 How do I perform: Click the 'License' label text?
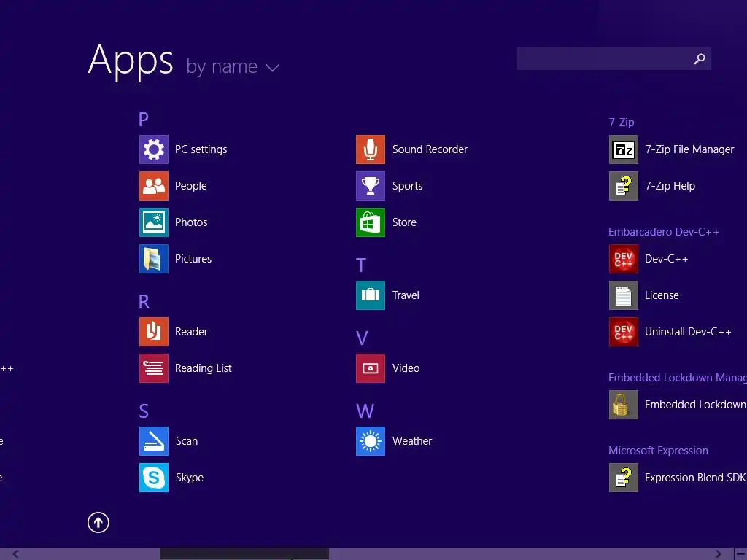pyautogui.click(x=662, y=295)
